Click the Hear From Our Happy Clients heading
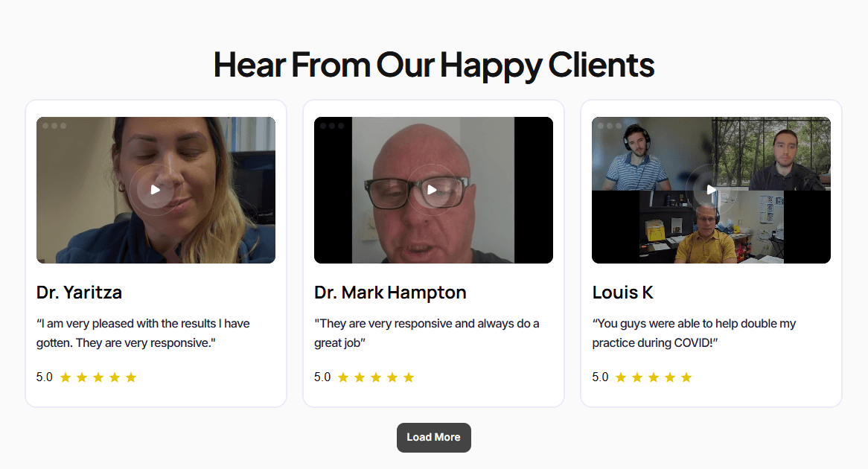Viewport: 868px width, 469px height. click(434, 66)
